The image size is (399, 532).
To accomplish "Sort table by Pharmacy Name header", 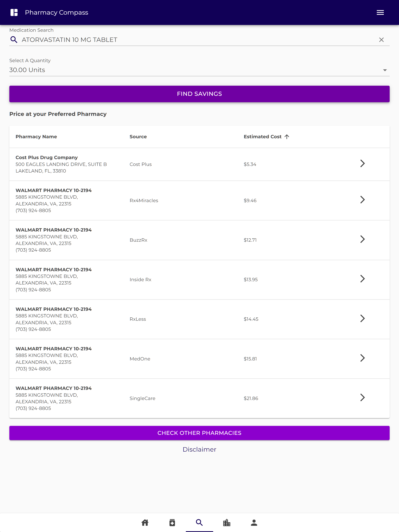I will [36, 137].
